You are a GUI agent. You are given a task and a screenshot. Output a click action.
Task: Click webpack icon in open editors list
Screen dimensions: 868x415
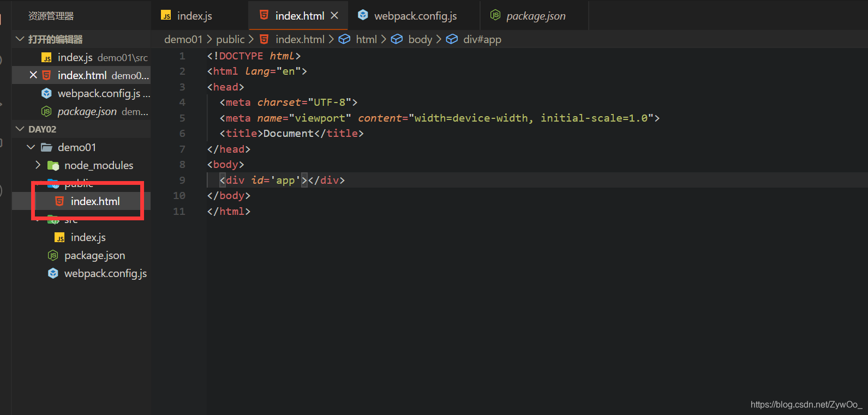(x=47, y=93)
